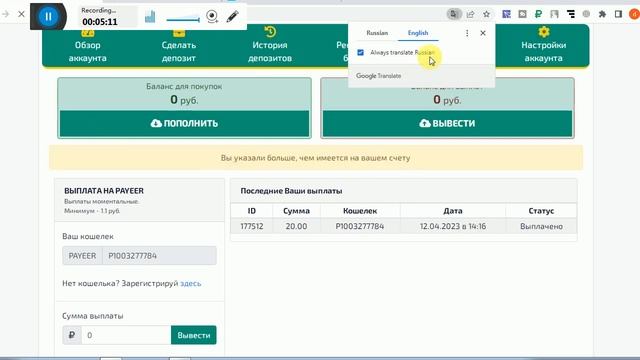Adjust the recorder volume slider
Screen dimensions: 640x360
click(x=183, y=19)
